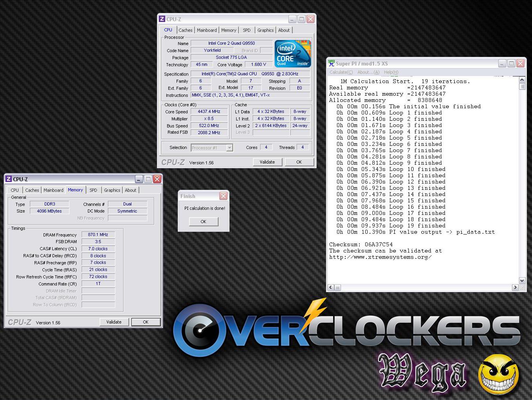Click Super PI horizontal scrollbar left arrow
This screenshot has height=400, width=532.
[331, 287]
